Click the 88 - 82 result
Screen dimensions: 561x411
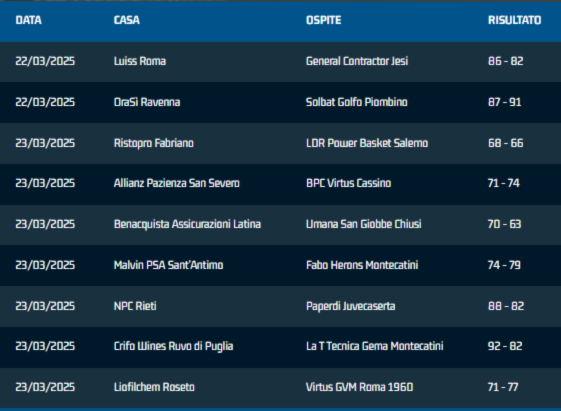point(506,306)
